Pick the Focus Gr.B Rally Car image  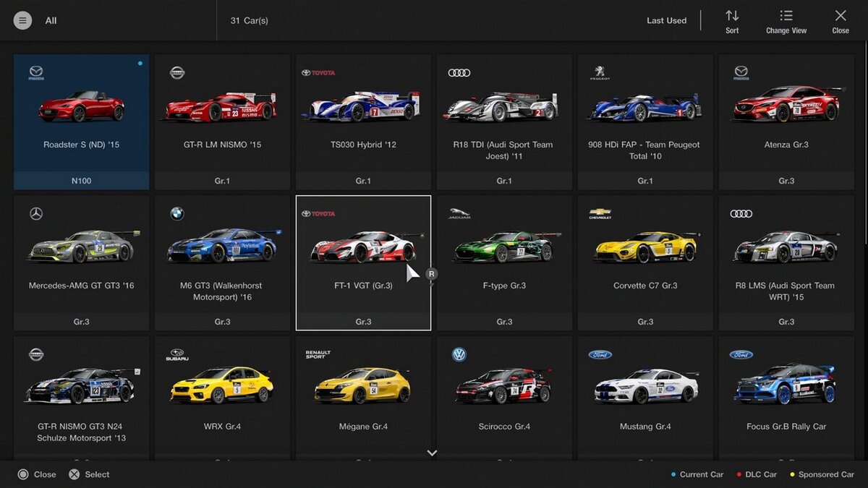pos(785,384)
